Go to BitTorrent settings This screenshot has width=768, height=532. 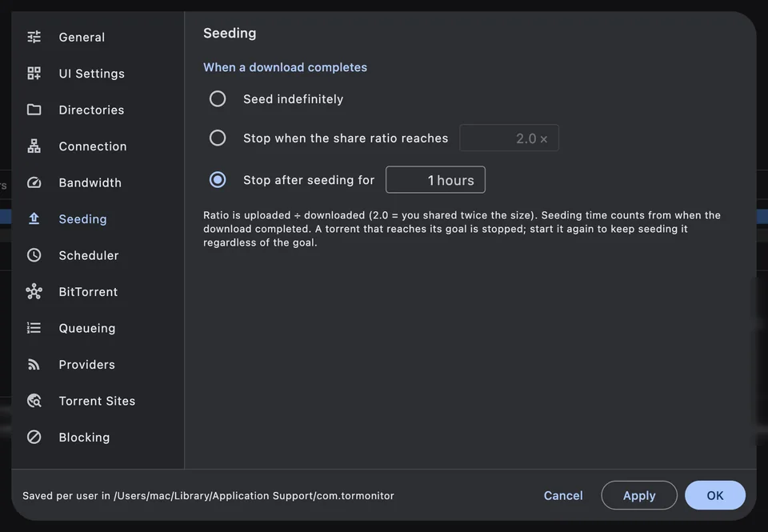88,292
